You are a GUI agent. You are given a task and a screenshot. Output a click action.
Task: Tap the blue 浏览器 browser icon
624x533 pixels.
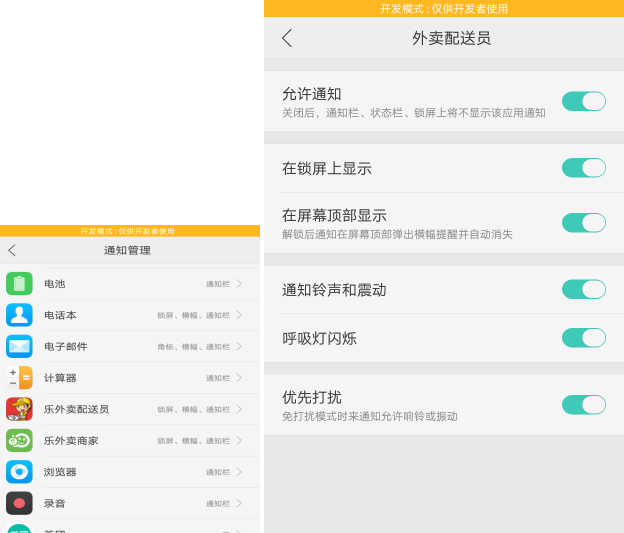click(19, 472)
